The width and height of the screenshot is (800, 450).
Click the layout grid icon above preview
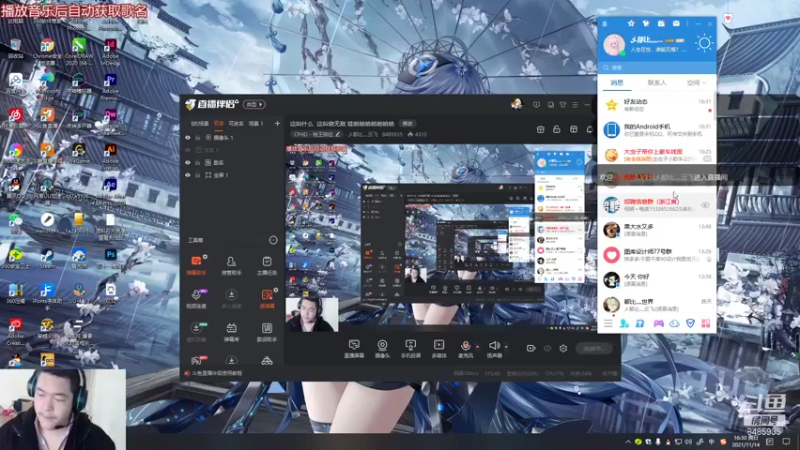[x=573, y=129]
